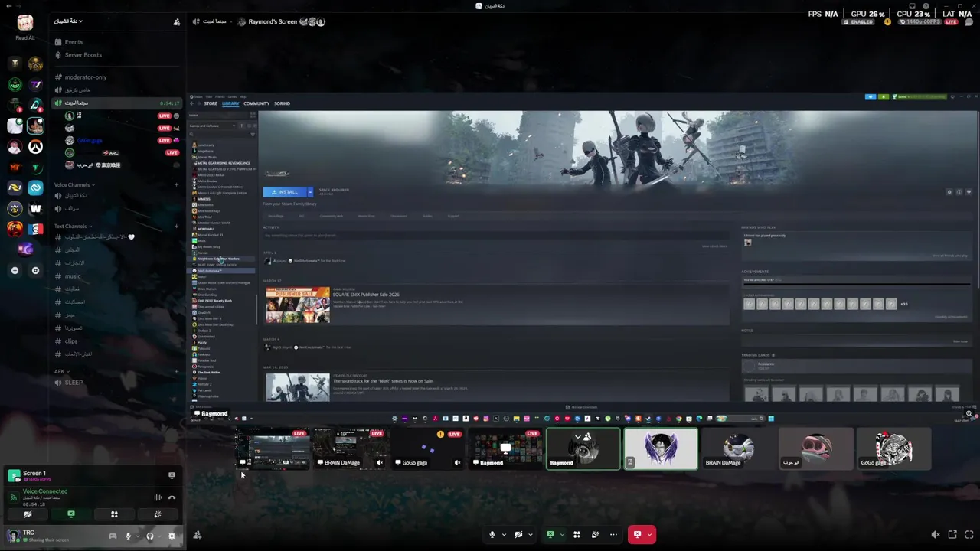Screen dimensions: 980x551
Task: Open the Discover servers compass icon
Action: pyautogui.click(x=35, y=270)
